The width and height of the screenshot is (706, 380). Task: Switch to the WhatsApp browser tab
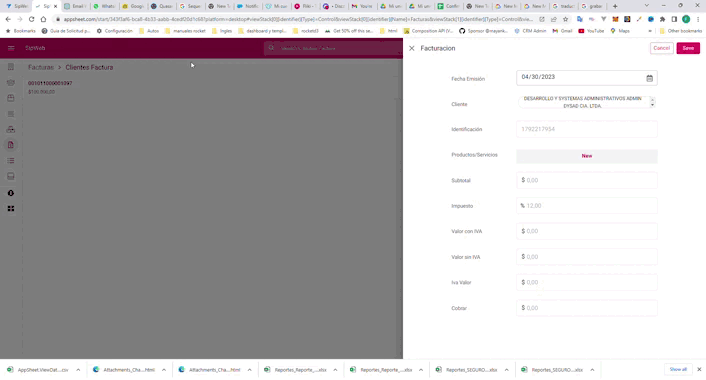[x=104, y=6]
